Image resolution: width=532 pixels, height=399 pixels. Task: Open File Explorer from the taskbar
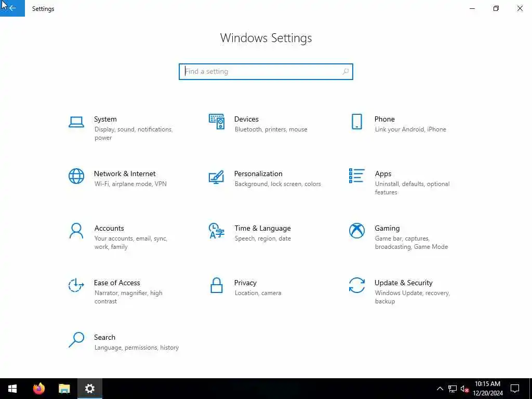point(64,389)
